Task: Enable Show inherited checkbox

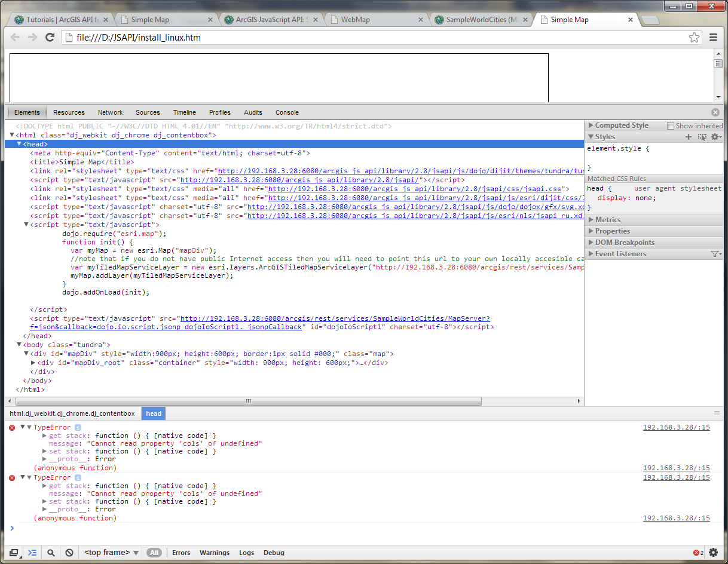Action: [x=671, y=126]
